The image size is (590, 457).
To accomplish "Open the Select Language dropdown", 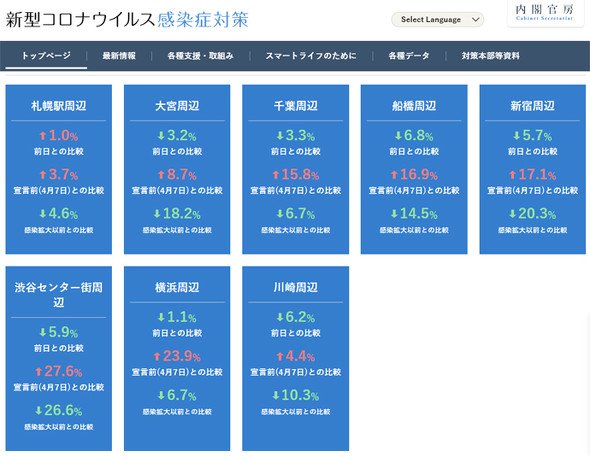I will click(437, 19).
